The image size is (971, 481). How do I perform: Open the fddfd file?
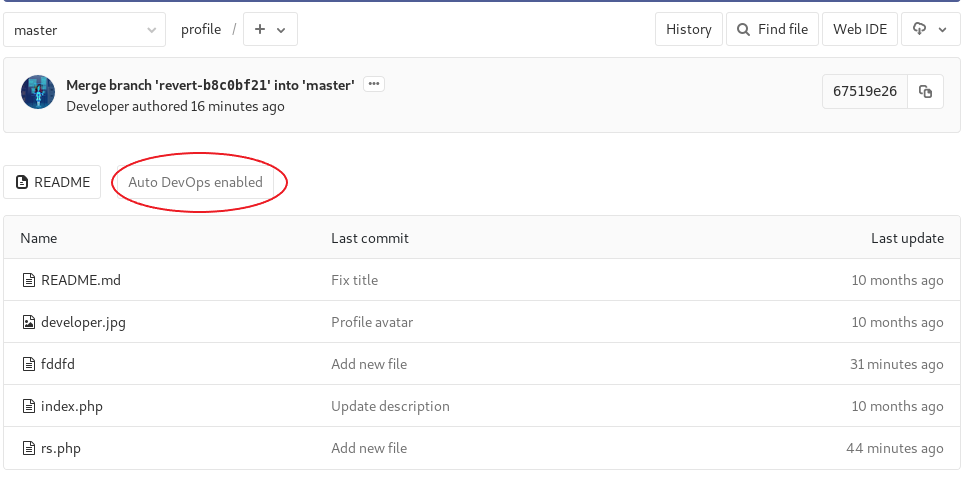(x=57, y=364)
